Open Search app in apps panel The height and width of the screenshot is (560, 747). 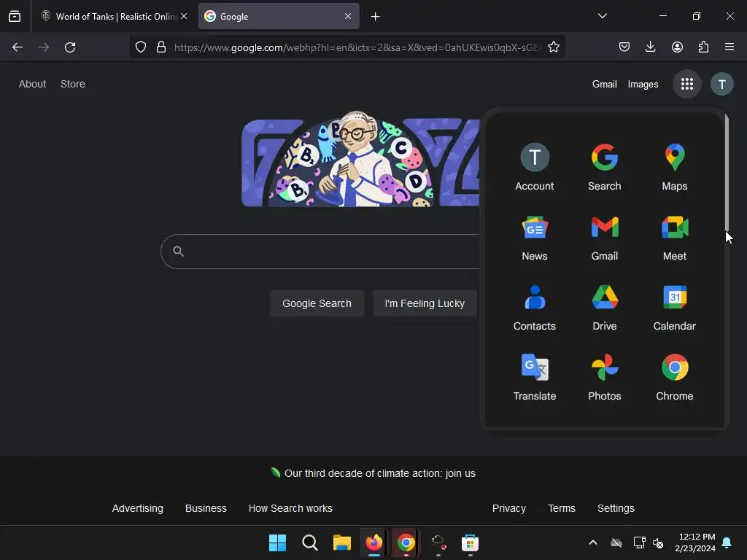coord(605,167)
